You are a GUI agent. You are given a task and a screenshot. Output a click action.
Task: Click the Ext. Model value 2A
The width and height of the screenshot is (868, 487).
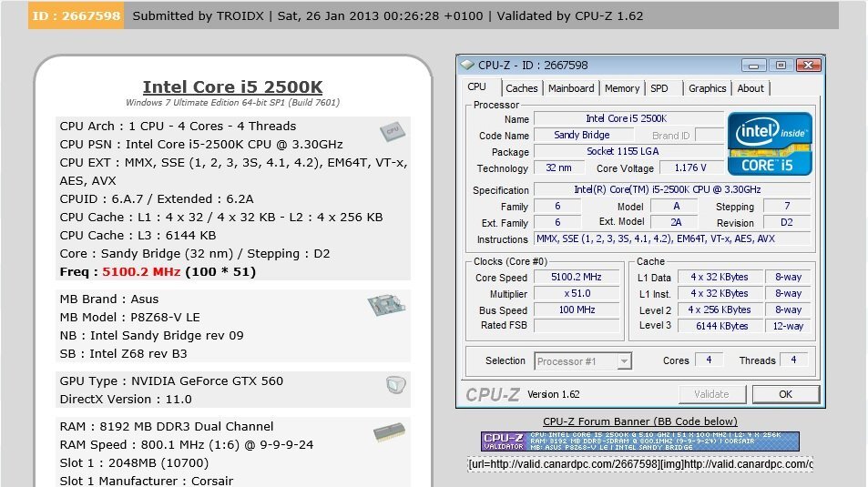[676, 222]
